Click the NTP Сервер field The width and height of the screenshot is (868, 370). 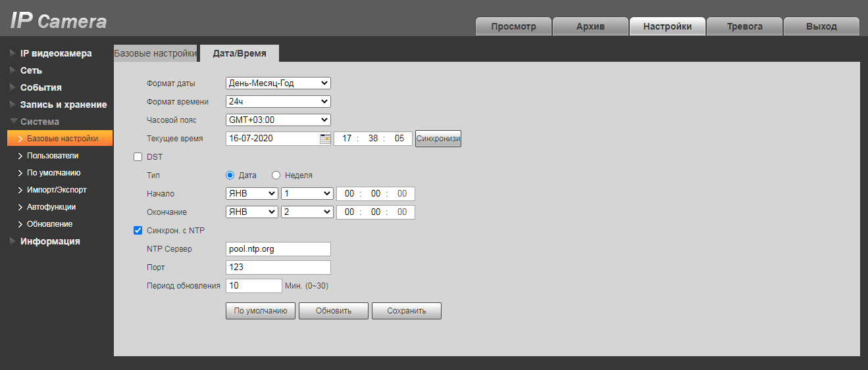[278, 249]
